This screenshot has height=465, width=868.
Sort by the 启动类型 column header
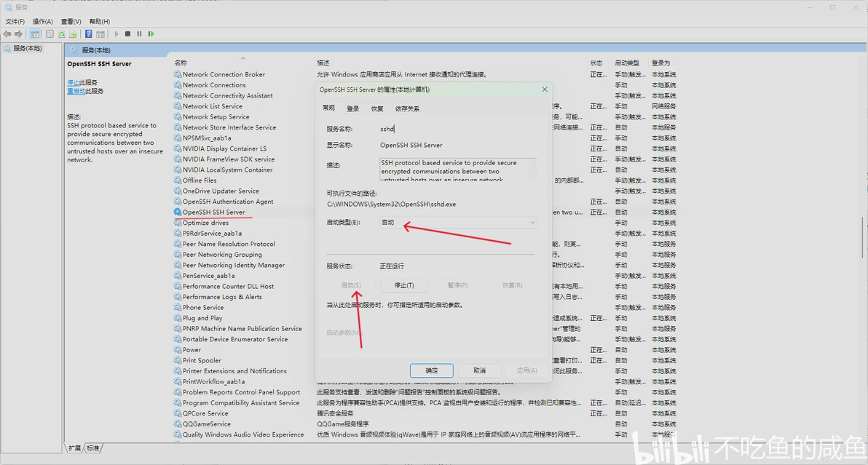coord(627,63)
